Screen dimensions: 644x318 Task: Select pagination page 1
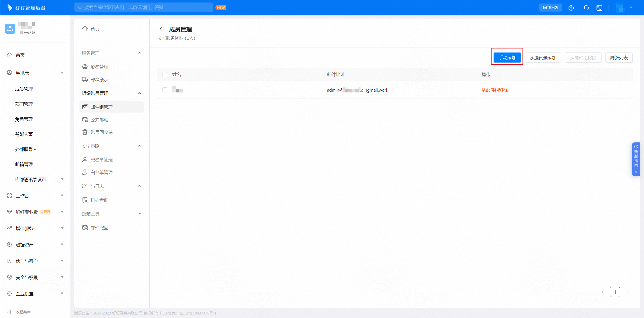[x=615, y=292]
